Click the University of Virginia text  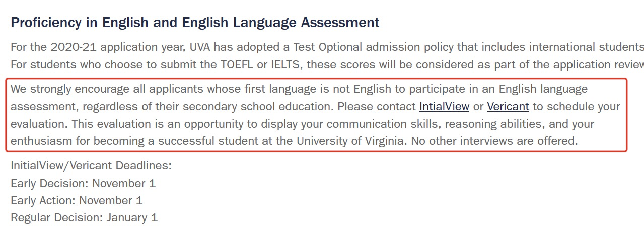click(350, 141)
